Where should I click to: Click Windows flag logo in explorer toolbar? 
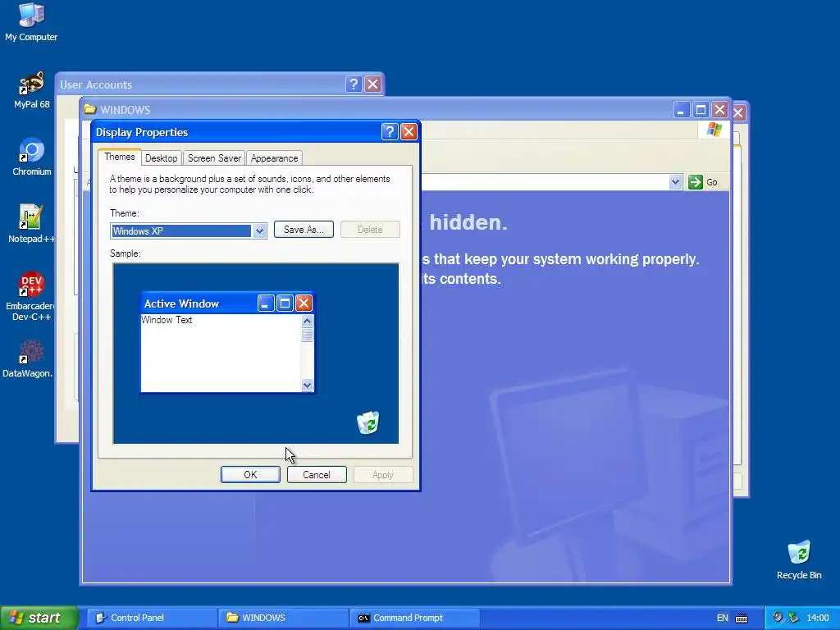(714, 130)
